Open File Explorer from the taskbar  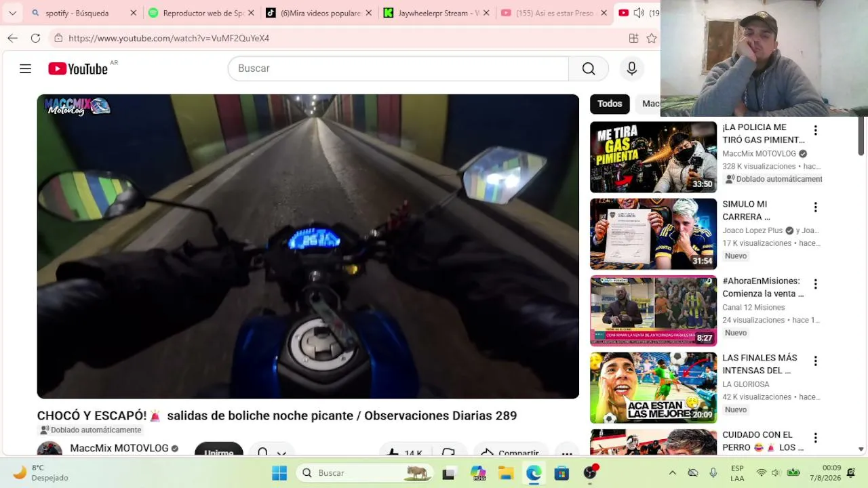tap(506, 473)
